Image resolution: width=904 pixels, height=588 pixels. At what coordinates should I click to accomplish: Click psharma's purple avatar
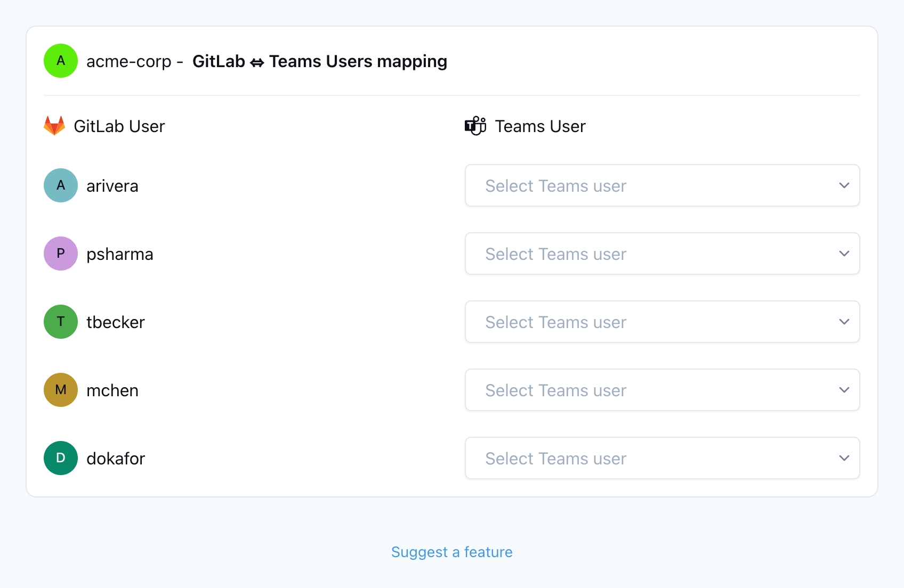point(61,254)
